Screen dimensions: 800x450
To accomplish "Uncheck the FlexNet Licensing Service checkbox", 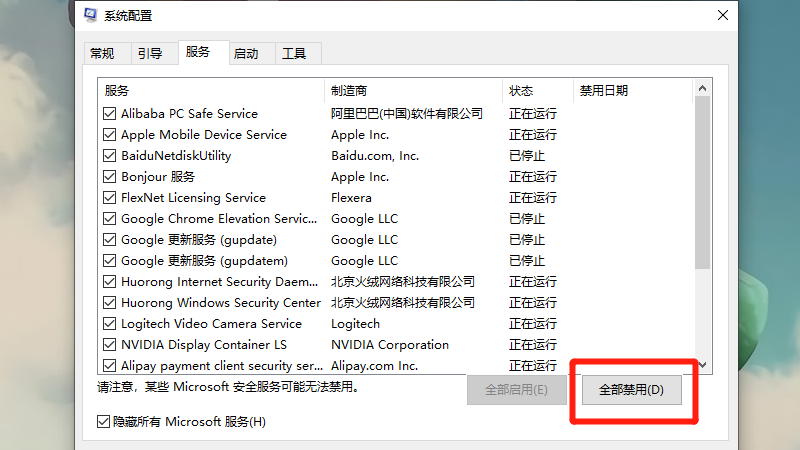I will coord(110,198).
